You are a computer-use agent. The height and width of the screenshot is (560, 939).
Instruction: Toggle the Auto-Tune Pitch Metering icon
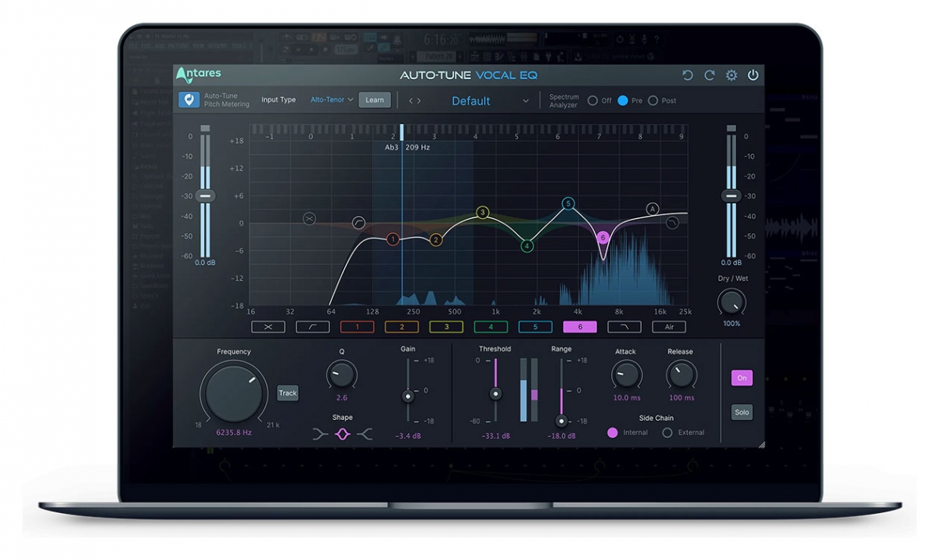coord(189,100)
